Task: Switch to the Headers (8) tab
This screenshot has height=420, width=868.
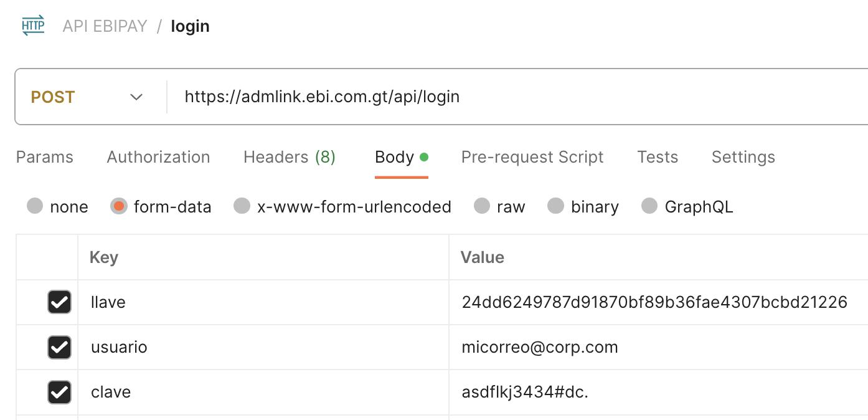Action: click(290, 157)
